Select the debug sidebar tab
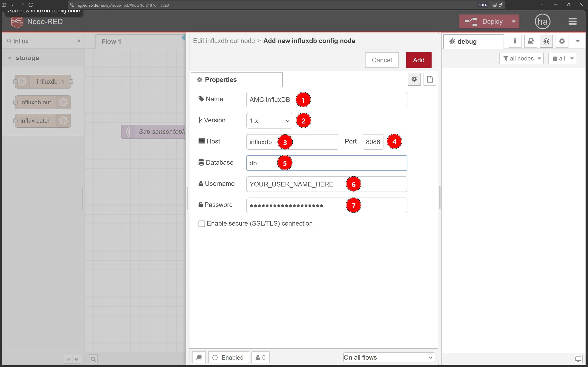Viewport: 588px width, 367px height. click(x=473, y=41)
